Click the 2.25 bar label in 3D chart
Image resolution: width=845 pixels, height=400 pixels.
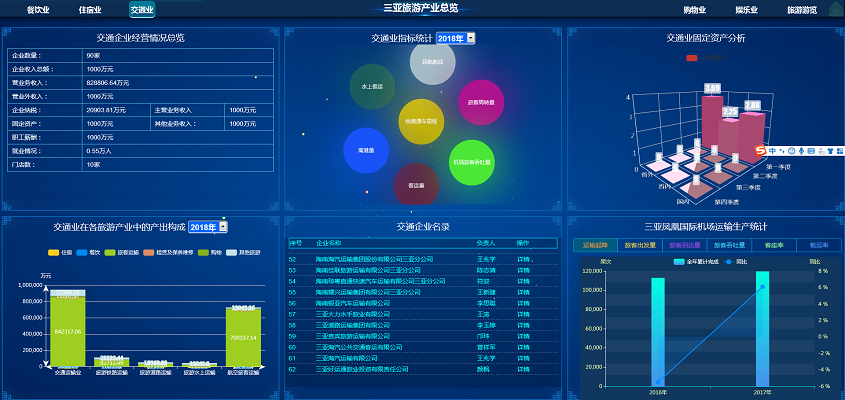point(730,112)
